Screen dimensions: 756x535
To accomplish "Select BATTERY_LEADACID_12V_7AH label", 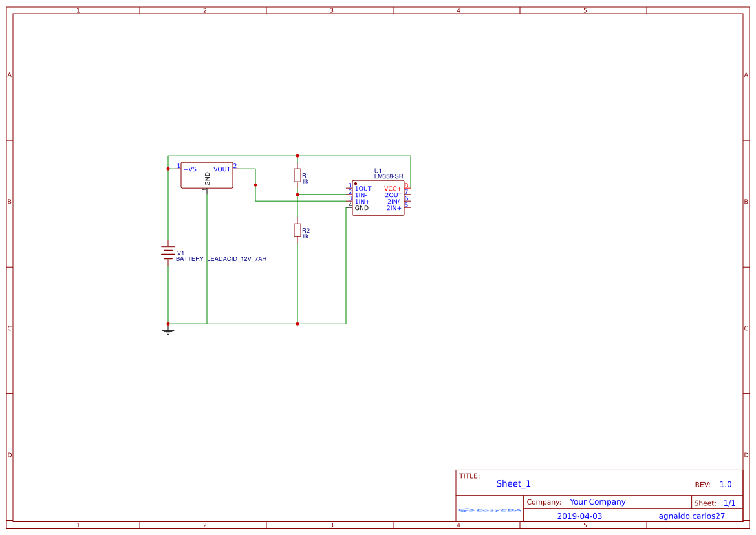I will [221, 259].
